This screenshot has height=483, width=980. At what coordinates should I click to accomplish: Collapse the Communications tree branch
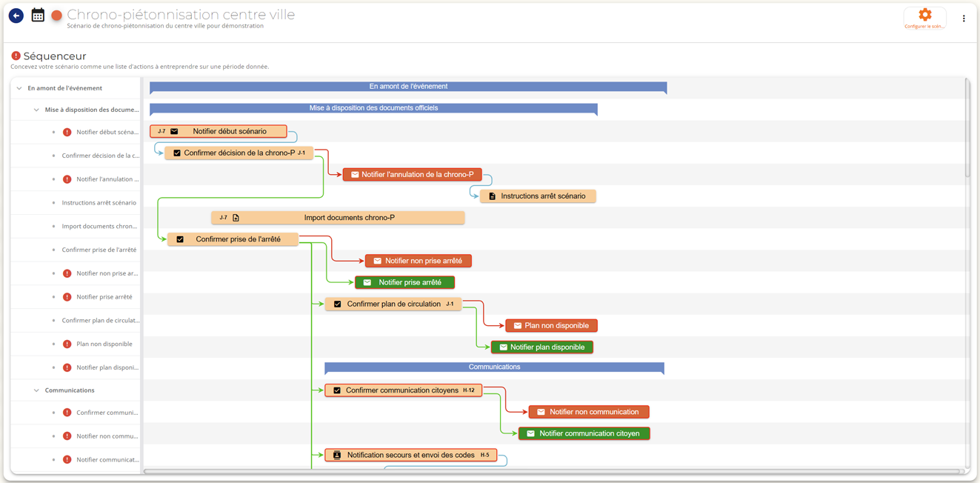(x=36, y=390)
